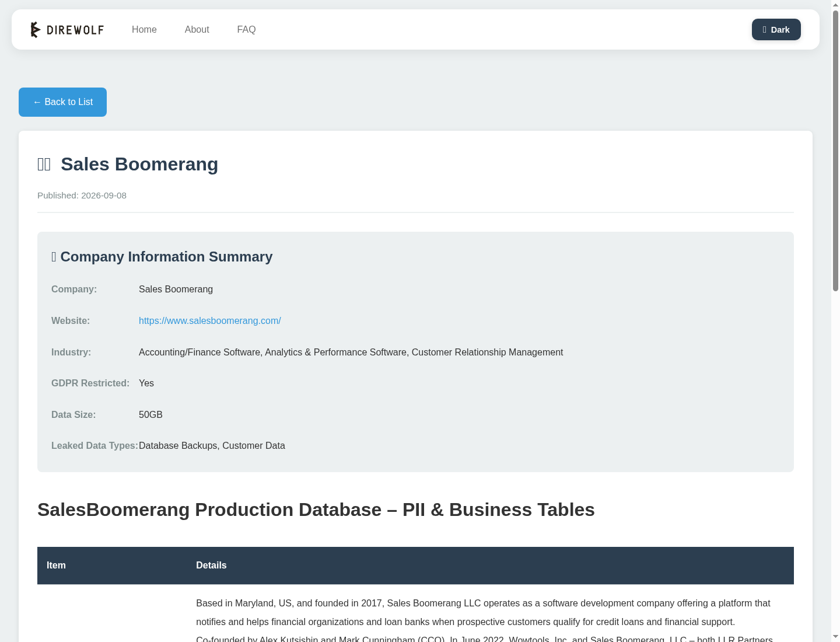Click the 'Item' table column header
This screenshot has width=840, height=642.
pos(56,566)
